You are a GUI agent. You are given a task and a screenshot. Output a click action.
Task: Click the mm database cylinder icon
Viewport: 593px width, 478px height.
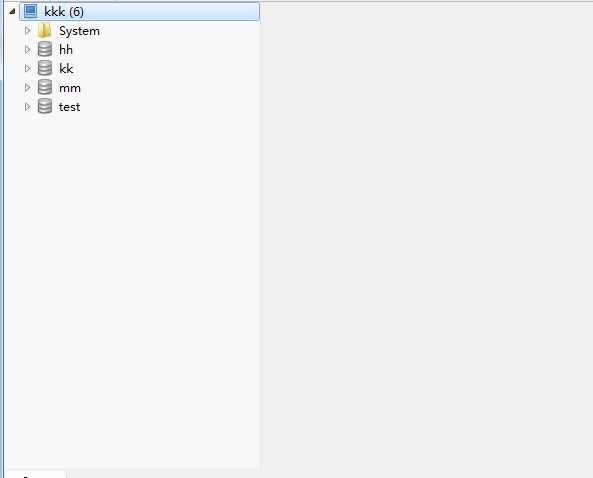[x=45, y=87]
